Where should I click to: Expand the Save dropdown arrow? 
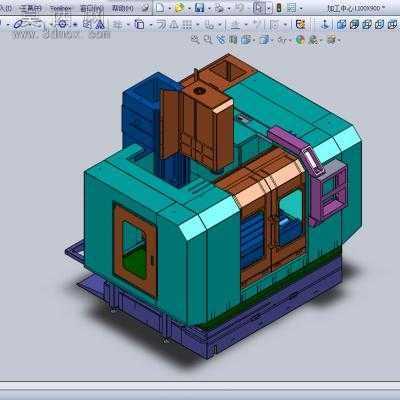click(x=209, y=8)
